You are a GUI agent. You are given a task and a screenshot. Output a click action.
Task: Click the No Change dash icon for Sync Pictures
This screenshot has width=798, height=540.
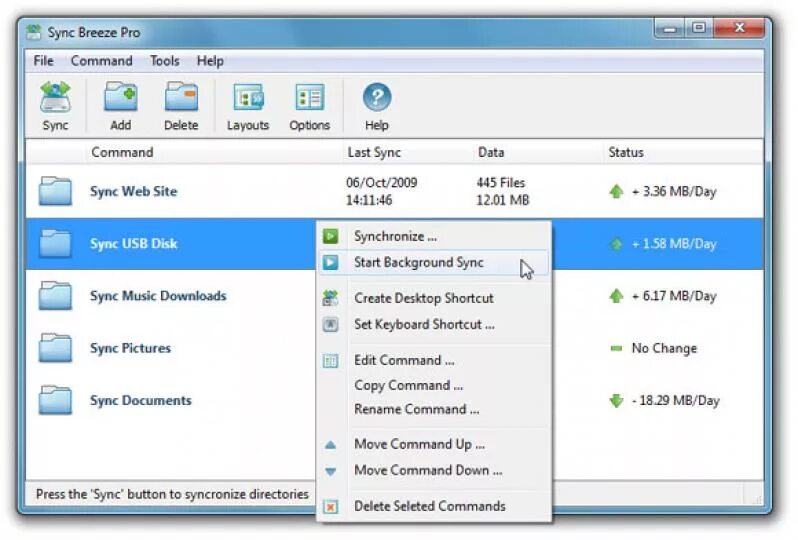[x=616, y=348]
